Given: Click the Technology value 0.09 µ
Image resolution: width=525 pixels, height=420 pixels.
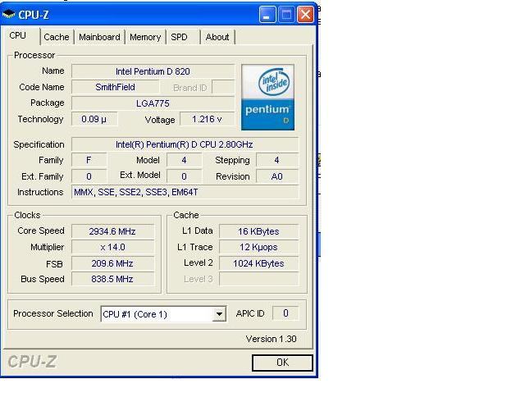Looking at the screenshot, I should pyautogui.click(x=94, y=119).
